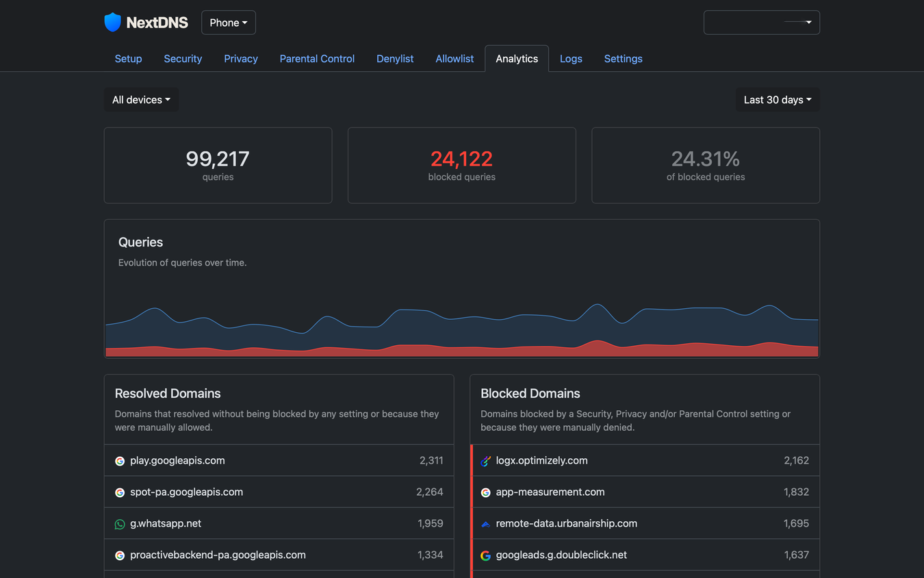Select the Analytics tab
Viewport: 924px width, 578px height.
[517, 59]
